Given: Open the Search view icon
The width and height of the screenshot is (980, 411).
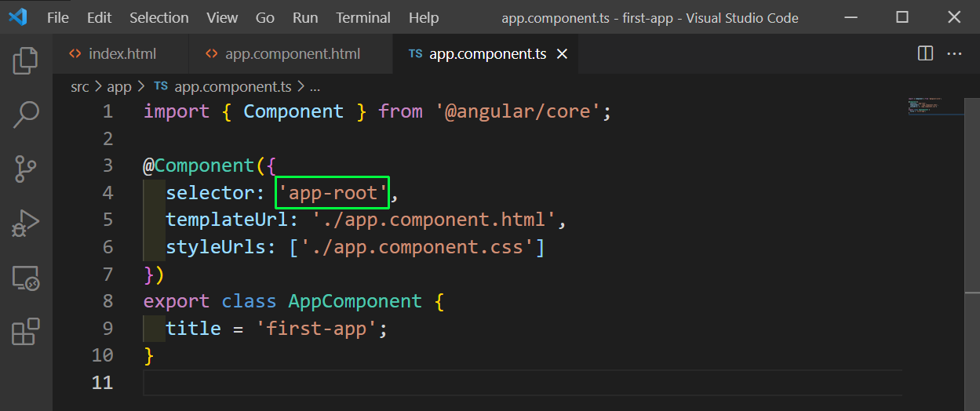Looking at the screenshot, I should [26, 115].
